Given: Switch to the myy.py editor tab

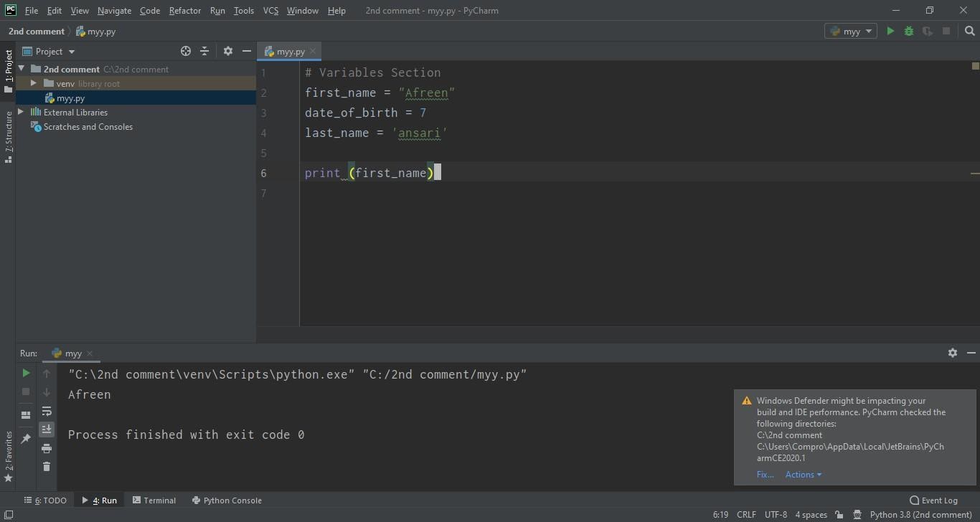Looking at the screenshot, I should 290,52.
